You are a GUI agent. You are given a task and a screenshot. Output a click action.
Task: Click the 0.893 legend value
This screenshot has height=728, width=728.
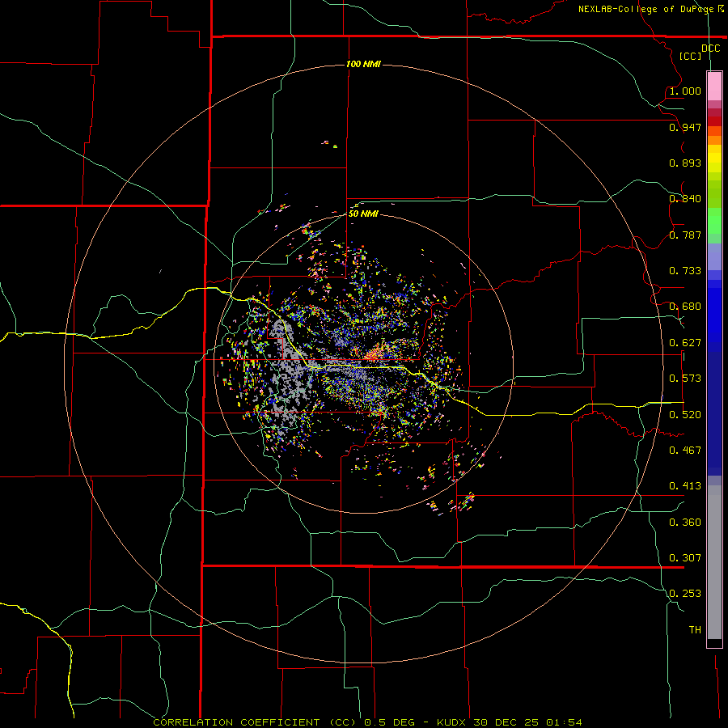pyautogui.click(x=685, y=163)
